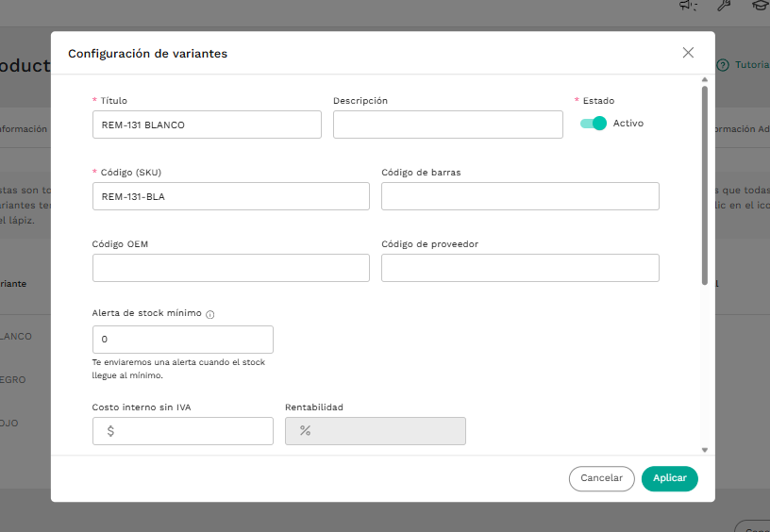Click the Código (SKU) field
The height and width of the screenshot is (532, 770).
[231, 196]
